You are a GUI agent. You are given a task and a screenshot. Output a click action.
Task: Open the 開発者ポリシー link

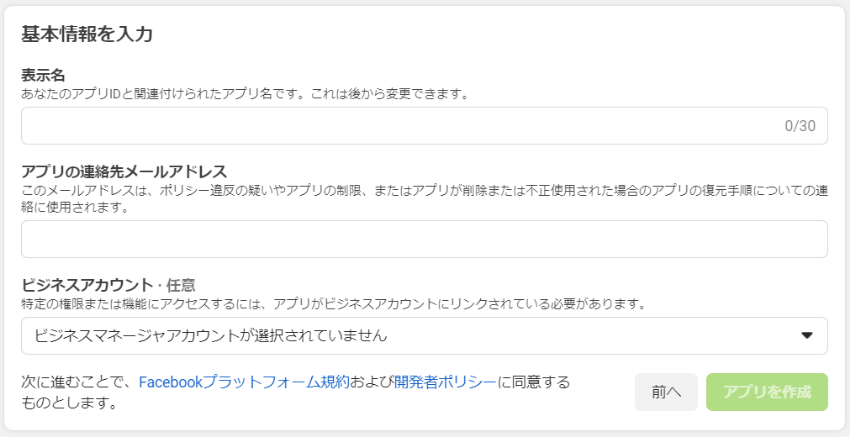445,383
